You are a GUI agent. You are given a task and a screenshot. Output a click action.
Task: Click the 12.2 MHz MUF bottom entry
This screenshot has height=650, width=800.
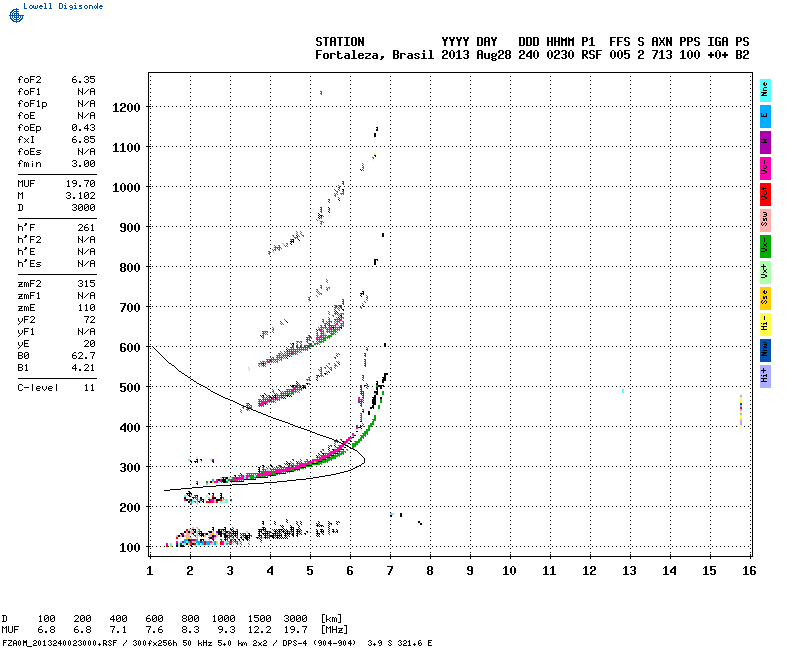coord(260,630)
